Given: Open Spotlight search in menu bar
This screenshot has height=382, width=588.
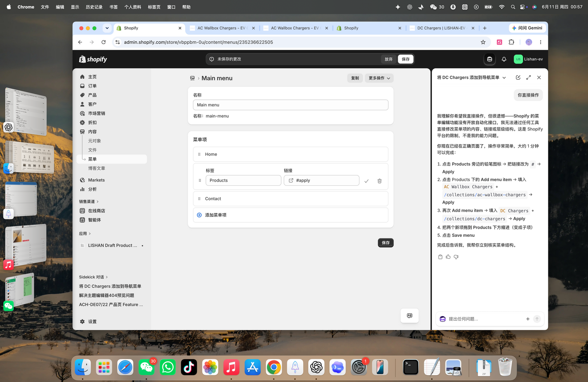Looking at the screenshot, I should pos(513,7).
